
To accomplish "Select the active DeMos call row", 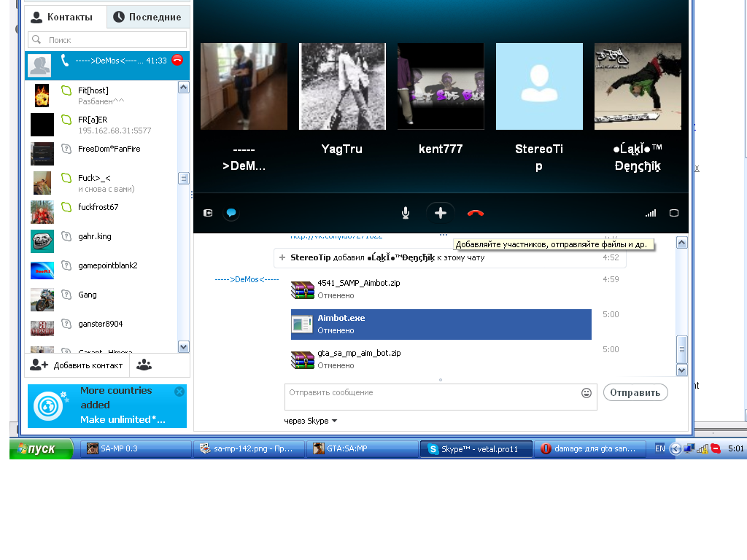I will tap(107, 65).
